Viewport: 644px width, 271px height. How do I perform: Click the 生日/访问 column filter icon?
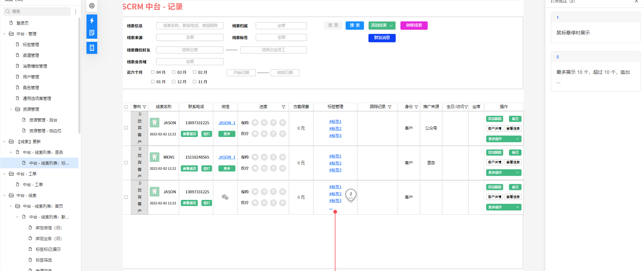coord(466,107)
